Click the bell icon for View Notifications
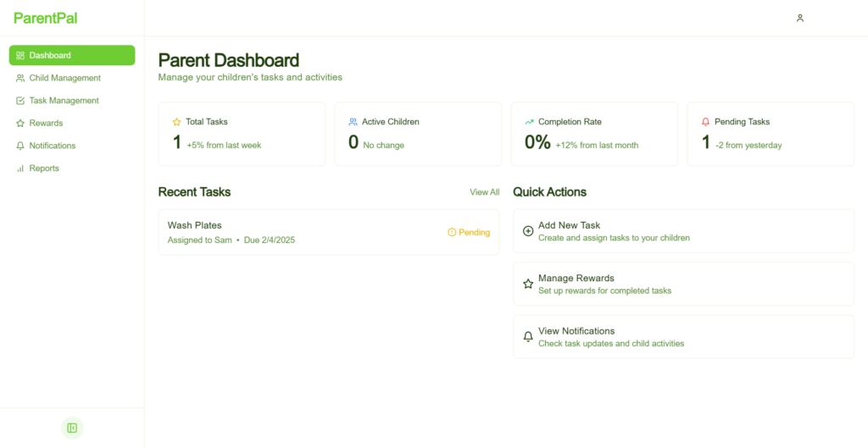 coord(528,337)
